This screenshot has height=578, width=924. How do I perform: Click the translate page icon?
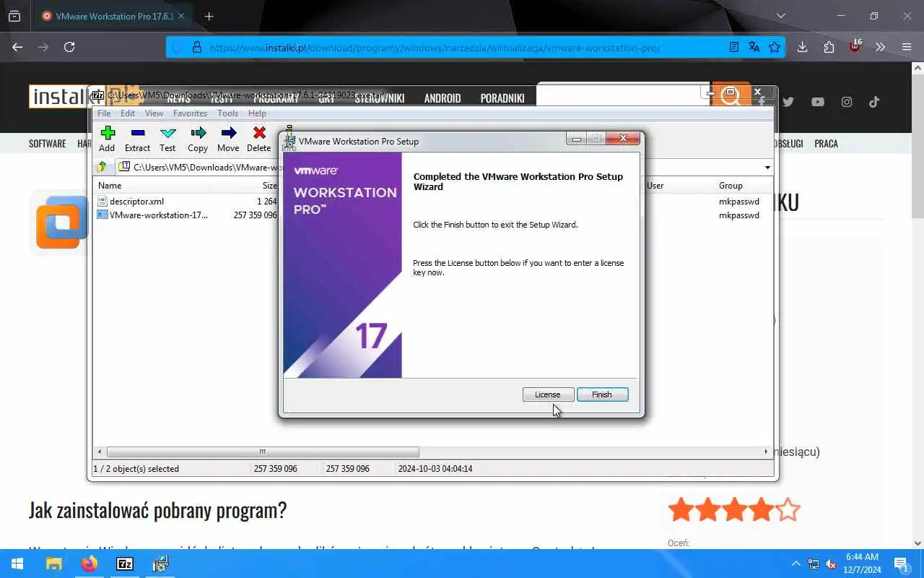pos(754,47)
